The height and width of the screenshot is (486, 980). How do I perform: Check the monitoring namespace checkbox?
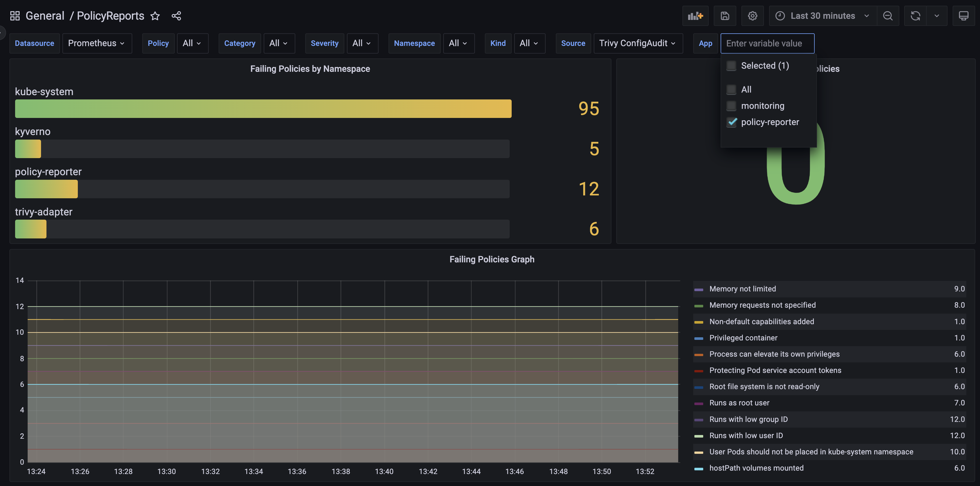[731, 106]
